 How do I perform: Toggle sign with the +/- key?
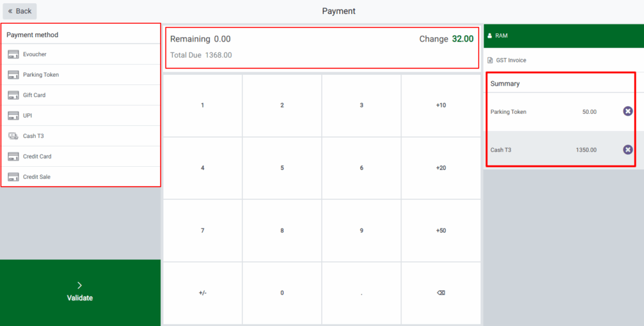point(203,293)
